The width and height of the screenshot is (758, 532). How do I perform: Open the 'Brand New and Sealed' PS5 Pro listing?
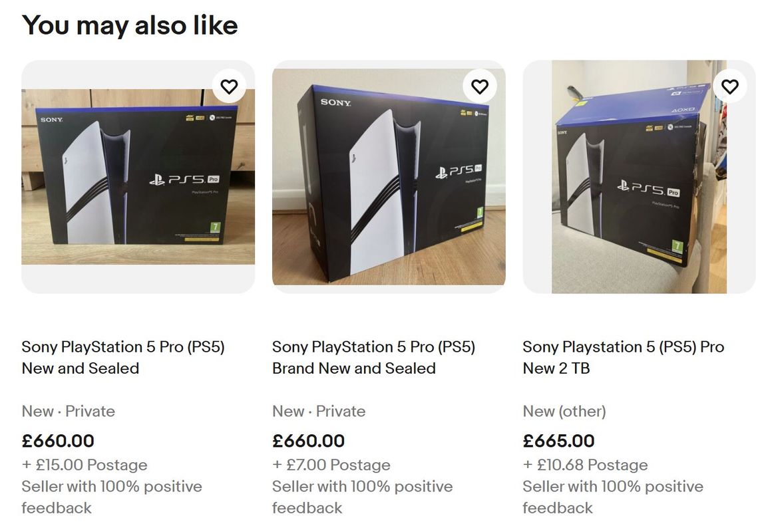(374, 358)
